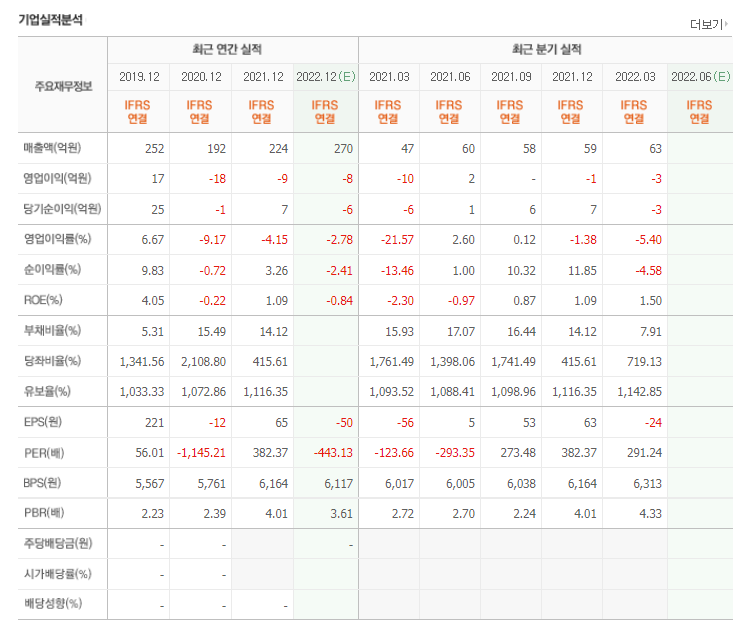The image size is (741, 629).
Task: Select the 3.61 PBR value
Action: [341, 514]
